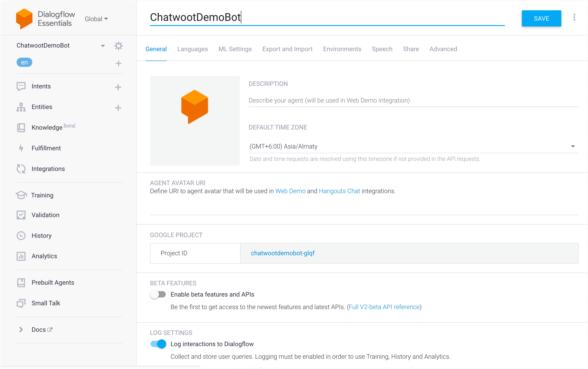Enable beta features and APIs toggle
588x369 pixels.
click(158, 294)
